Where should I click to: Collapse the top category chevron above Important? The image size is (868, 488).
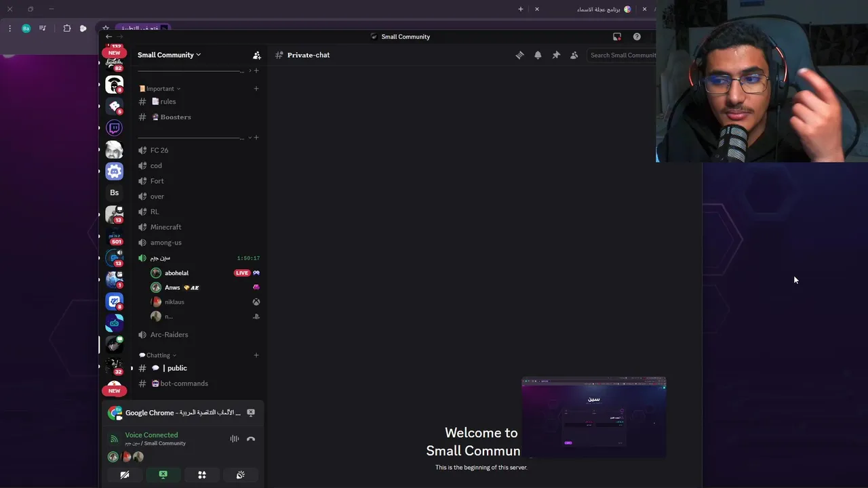[x=250, y=70]
